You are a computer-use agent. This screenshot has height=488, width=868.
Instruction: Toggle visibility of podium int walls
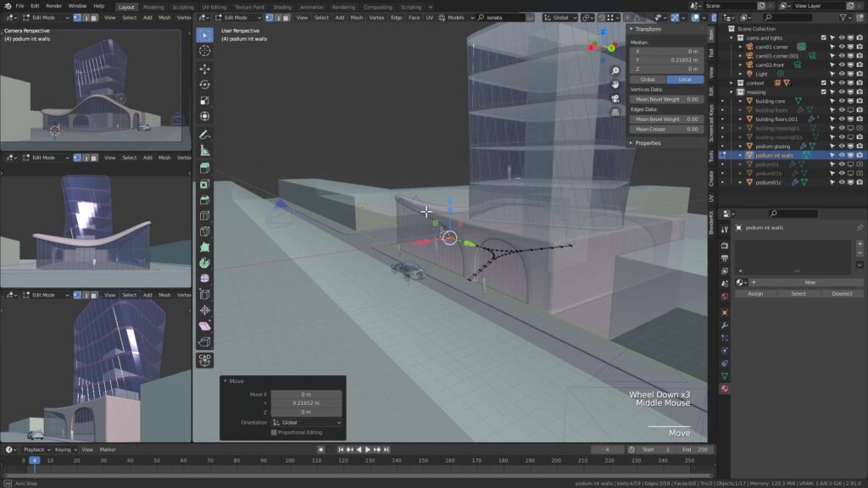[x=842, y=155]
